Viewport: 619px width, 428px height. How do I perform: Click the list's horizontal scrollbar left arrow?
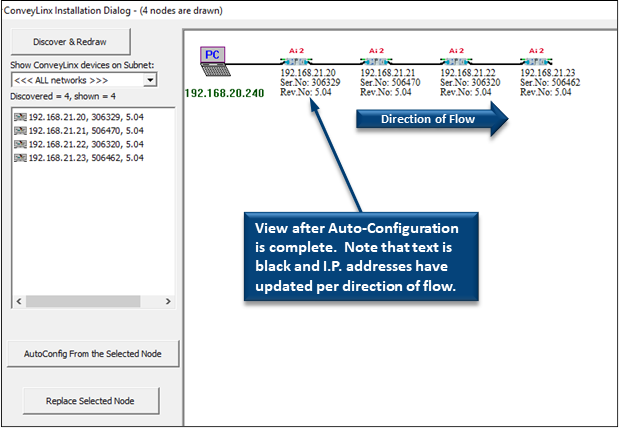(19, 301)
